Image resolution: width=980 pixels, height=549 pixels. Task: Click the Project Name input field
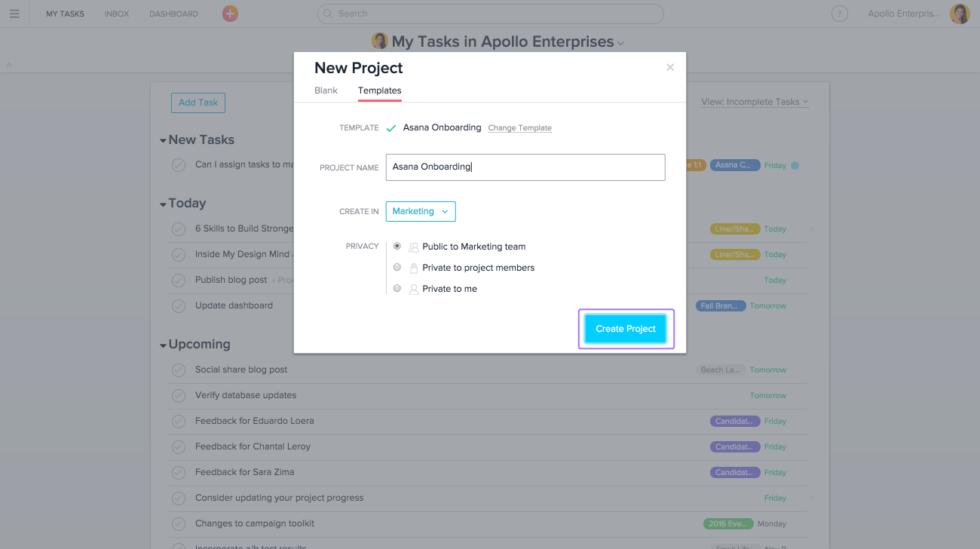point(525,167)
